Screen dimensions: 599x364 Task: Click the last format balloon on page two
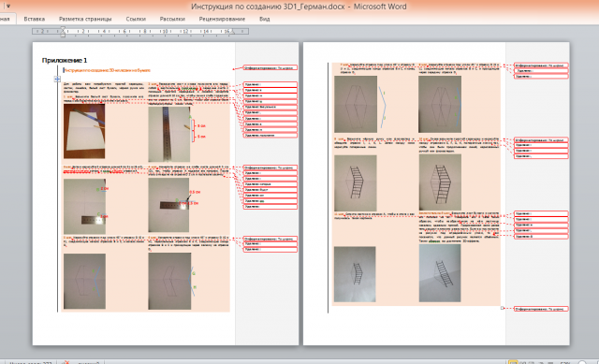tap(541, 309)
